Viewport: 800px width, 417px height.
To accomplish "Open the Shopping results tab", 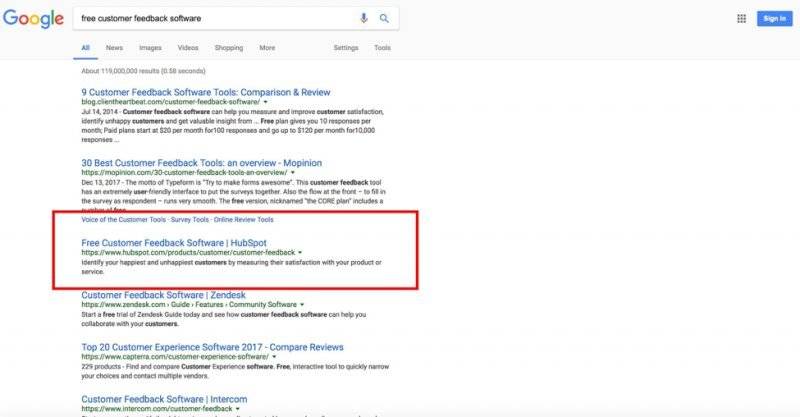I will click(229, 47).
